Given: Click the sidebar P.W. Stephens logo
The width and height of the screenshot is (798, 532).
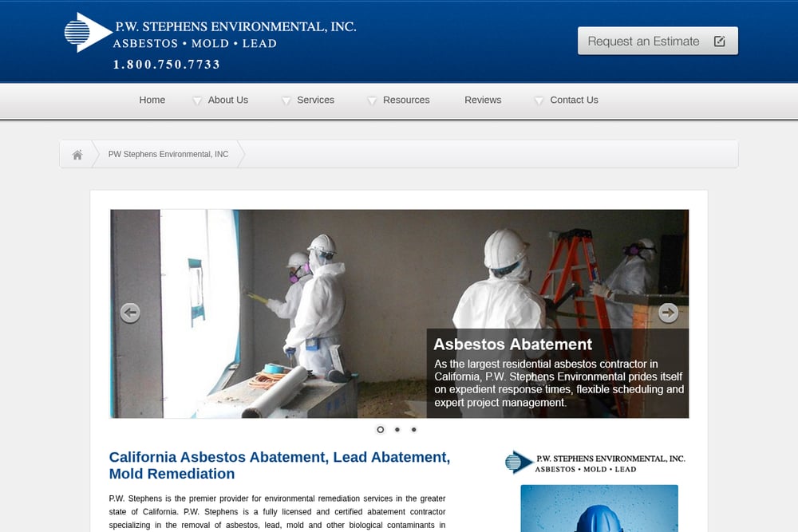Looking at the screenshot, I should [x=595, y=463].
